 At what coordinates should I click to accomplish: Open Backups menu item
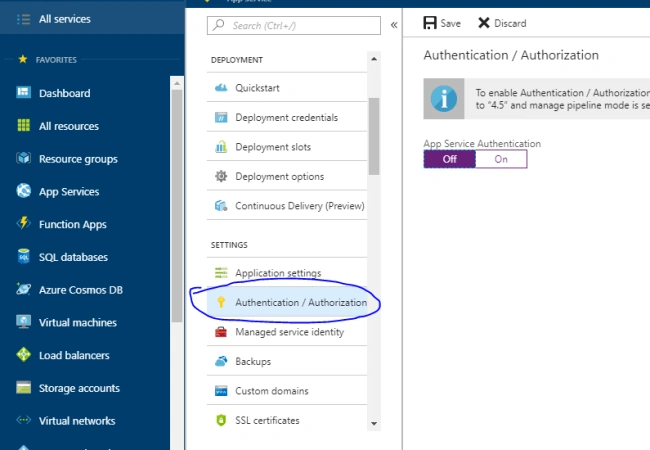coord(287,361)
